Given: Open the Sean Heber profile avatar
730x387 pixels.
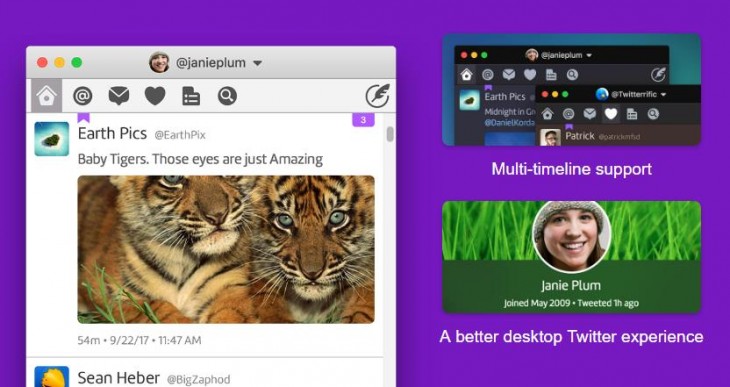Looking at the screenshot, I should tap(52, 377).
